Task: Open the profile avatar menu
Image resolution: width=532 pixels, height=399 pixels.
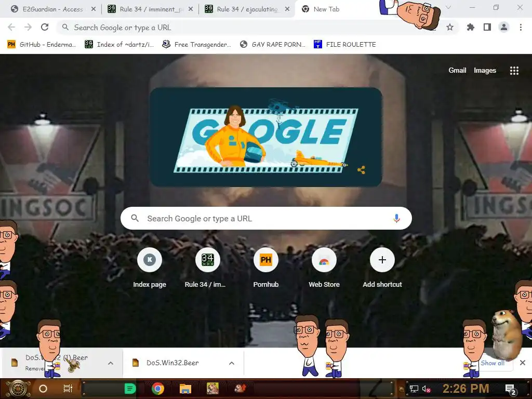Action: pyautogui.click(x=504, y=27)
